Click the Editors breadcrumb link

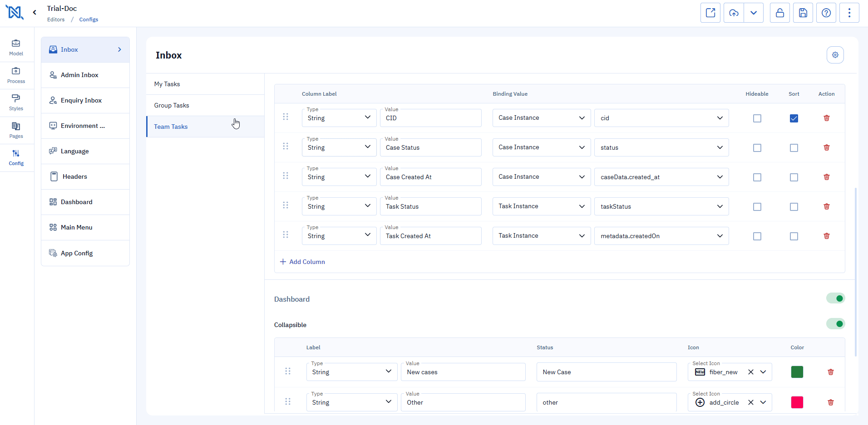coord(56,20)
